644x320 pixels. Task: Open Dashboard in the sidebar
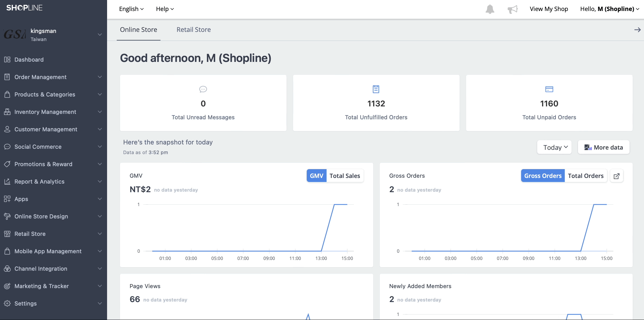tap(53, 59)
